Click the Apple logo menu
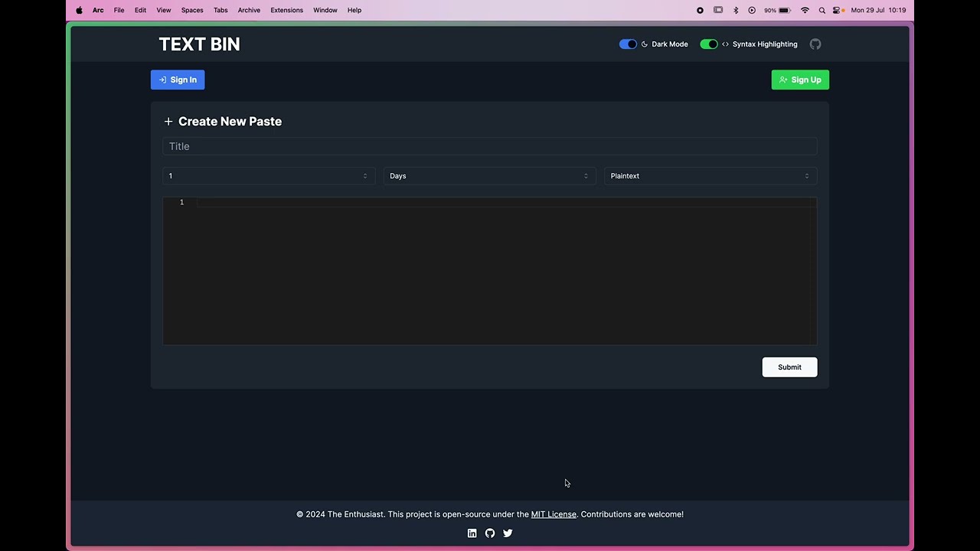 [79, 10]
